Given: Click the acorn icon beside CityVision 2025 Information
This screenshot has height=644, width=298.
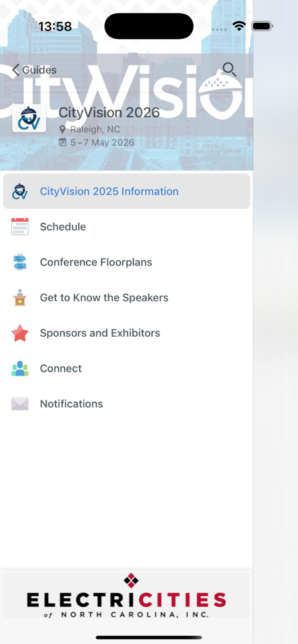Looking at the screenshot, I should coord(20,191).
